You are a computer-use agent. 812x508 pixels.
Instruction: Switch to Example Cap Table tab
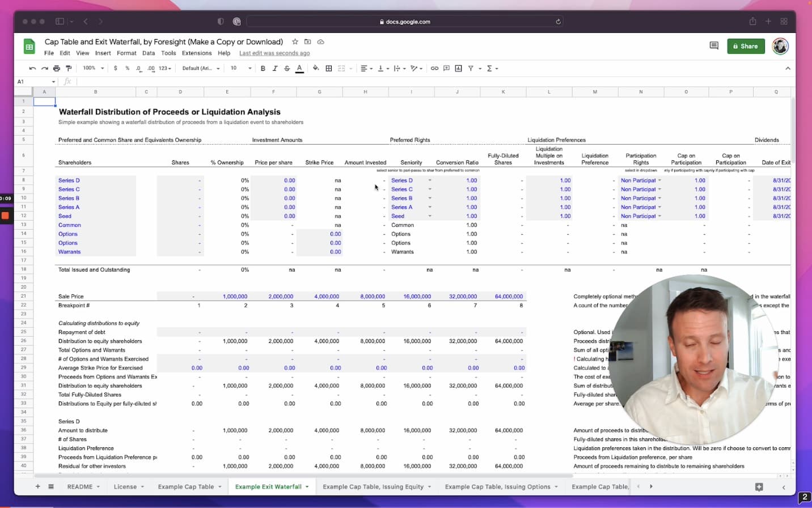pyautogui.click(x=186, y=486)
